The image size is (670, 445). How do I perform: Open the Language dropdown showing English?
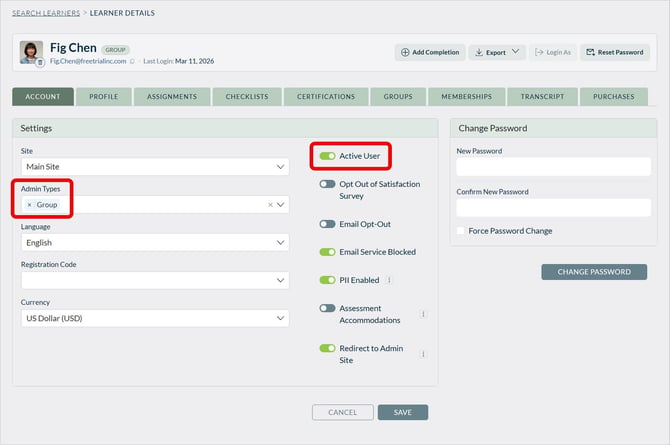(155, 243)
